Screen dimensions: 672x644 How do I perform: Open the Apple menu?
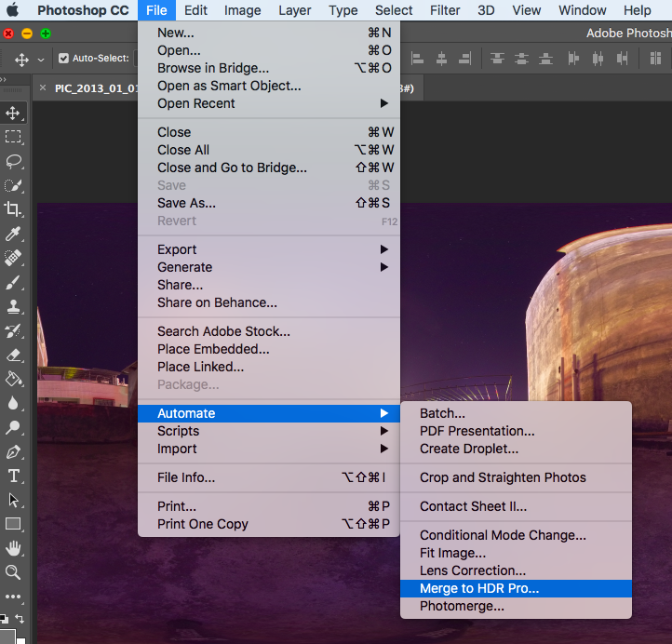pos(12,10)
